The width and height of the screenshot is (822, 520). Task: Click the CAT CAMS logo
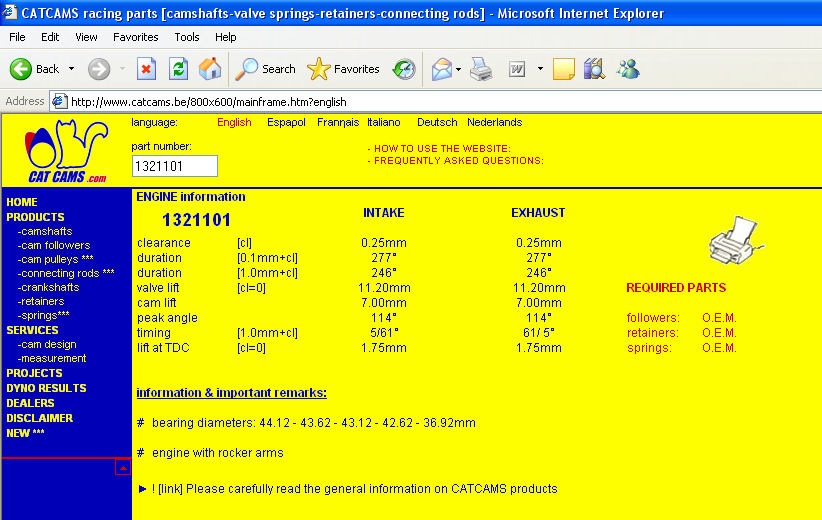pyautogui.click(x=66, y=151)
